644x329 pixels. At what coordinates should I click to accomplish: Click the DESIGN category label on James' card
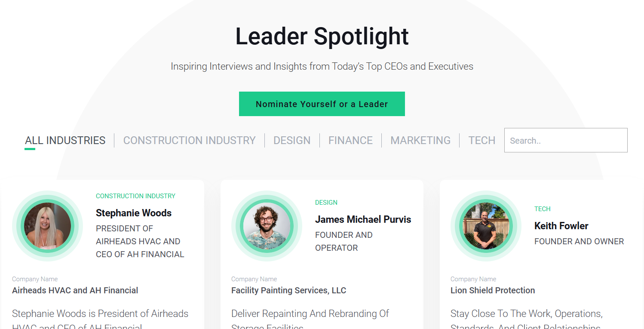[x=326, y=202]
